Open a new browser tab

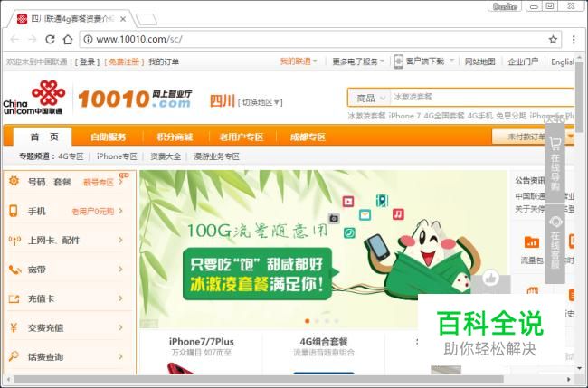point(147,19)
